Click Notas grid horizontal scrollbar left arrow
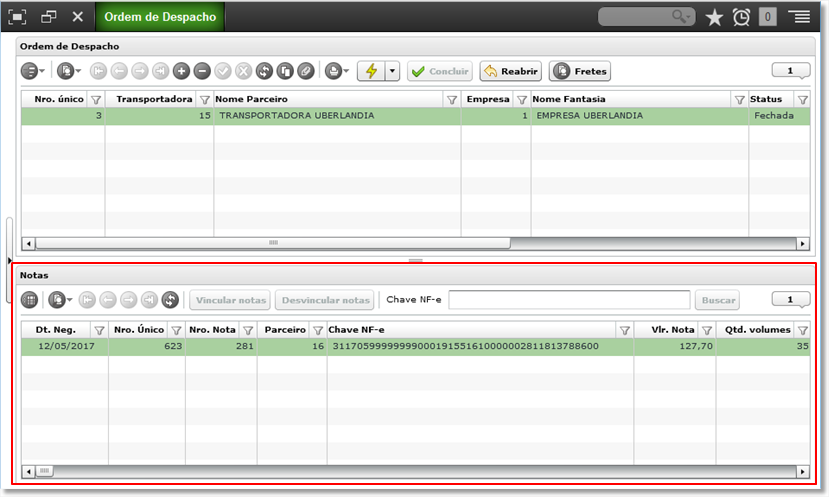The width and height of the screenshot is (829, 497). pyautogui.click(x=29, y=471)
